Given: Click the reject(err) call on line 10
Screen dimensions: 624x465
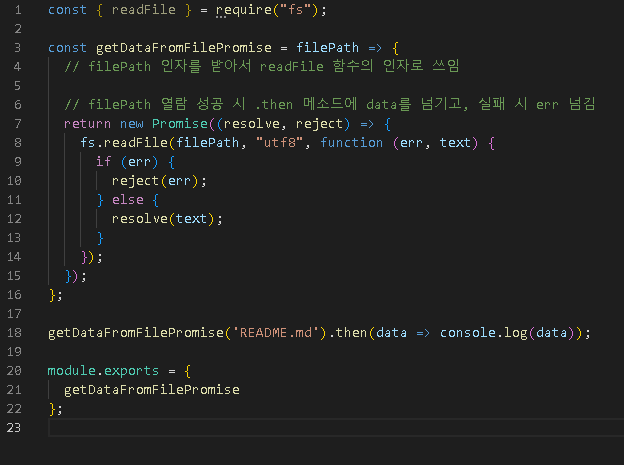Looking at the screenshot, I should tap(155, 181).
